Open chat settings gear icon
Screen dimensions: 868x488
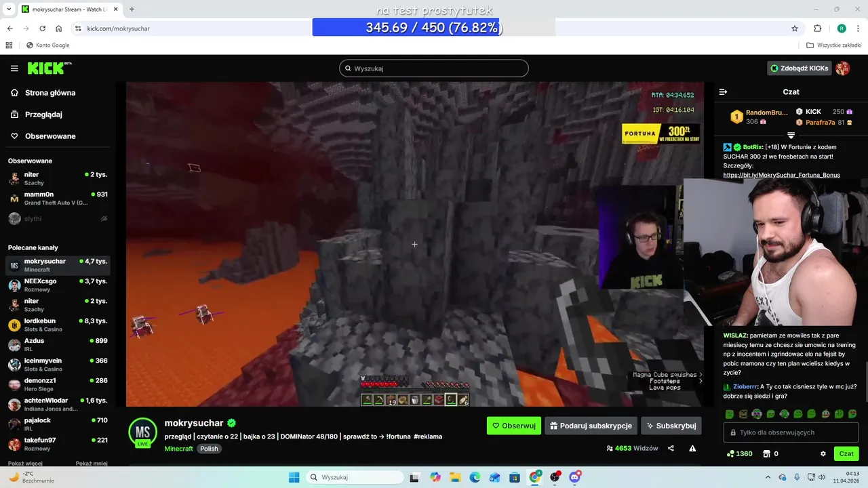click(x=823, y=453)
